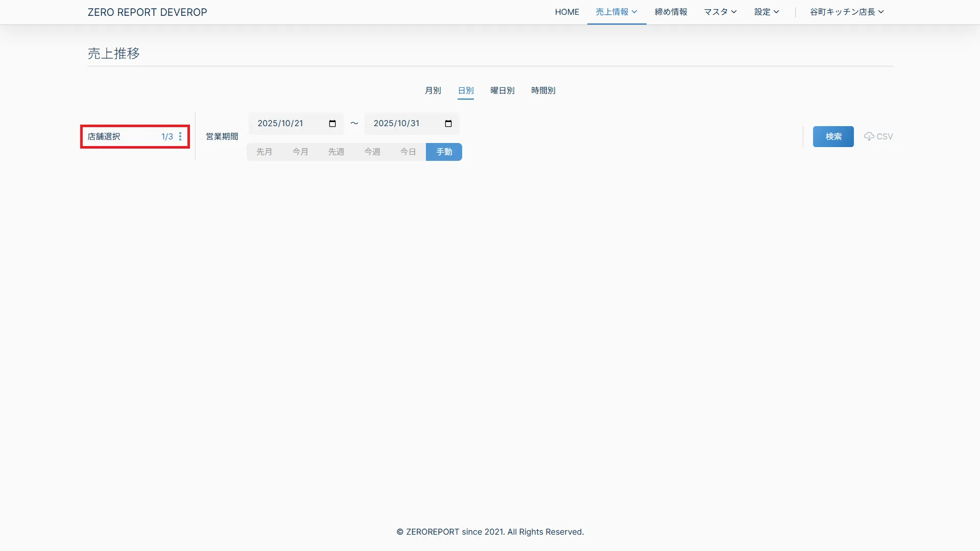
Task: Expand the 設定 navigation dropdown
Action: point(767,12)
